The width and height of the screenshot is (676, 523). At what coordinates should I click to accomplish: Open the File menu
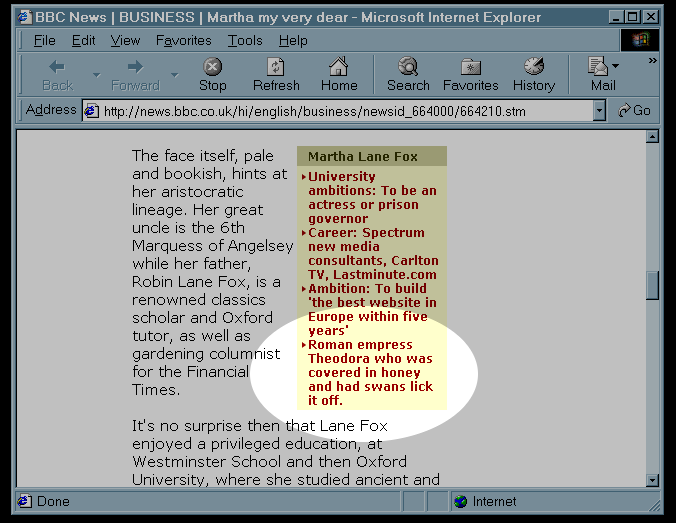(44, 41)
